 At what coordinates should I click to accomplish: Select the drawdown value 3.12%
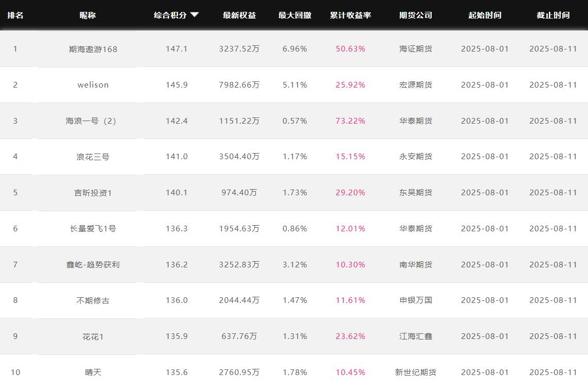pos(295,264)
